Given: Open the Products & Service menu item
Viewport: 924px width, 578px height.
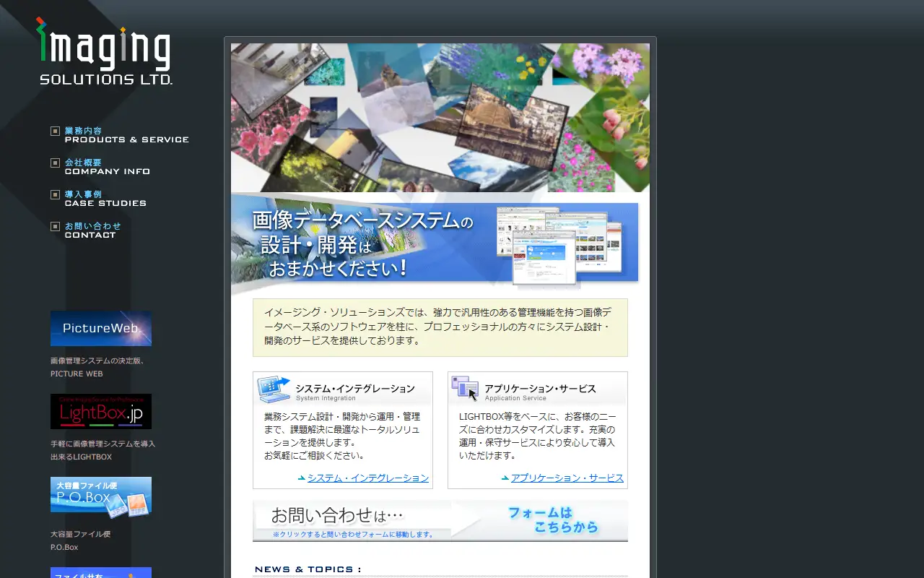Looking at the screenshot, I should pos(126,135).
